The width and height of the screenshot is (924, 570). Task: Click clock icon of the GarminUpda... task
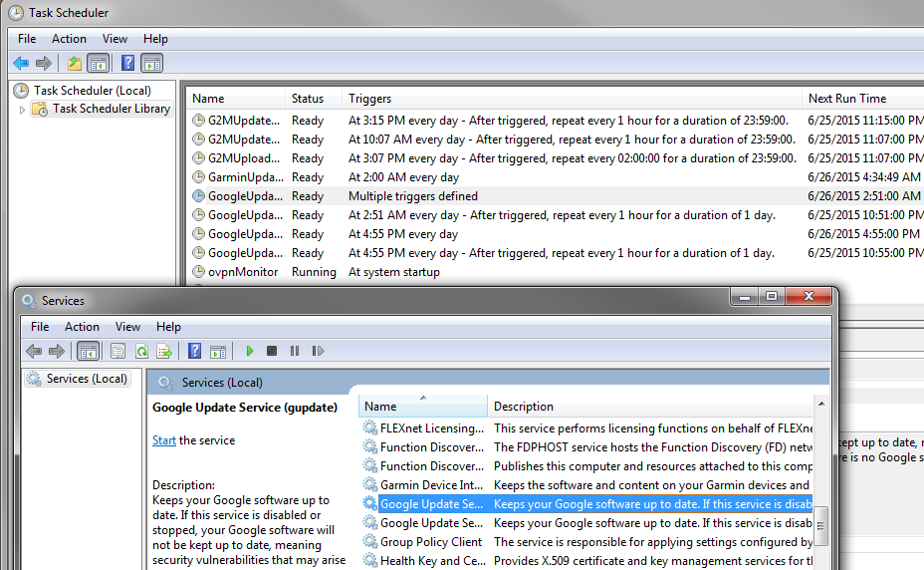pos(198,177)
